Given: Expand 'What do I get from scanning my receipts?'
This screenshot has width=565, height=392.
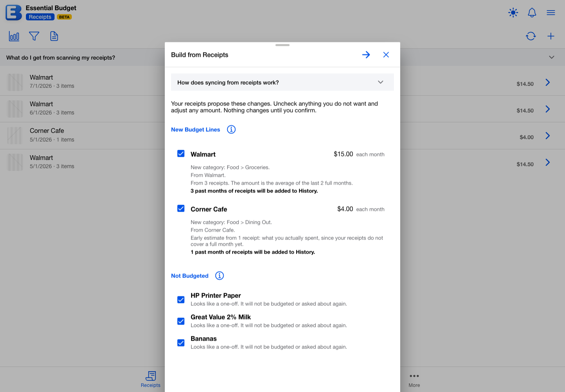Looking at the screenshot, I should 282,57.
